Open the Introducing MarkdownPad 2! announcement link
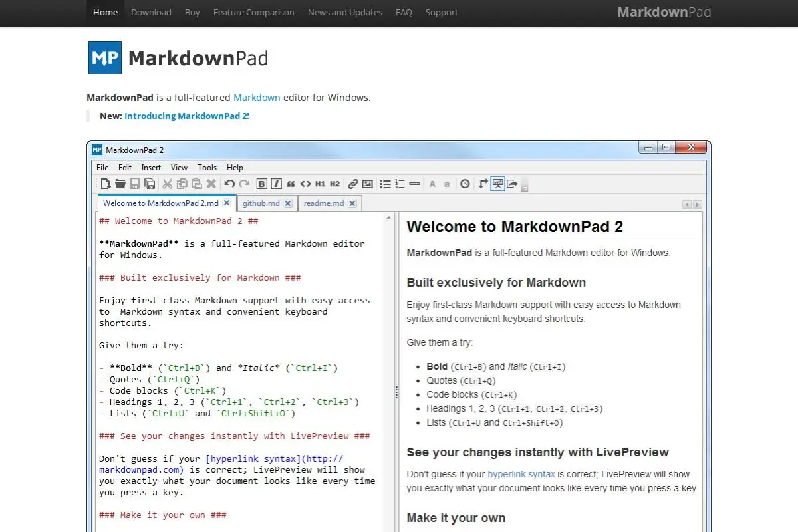 [x=187, y=116]
